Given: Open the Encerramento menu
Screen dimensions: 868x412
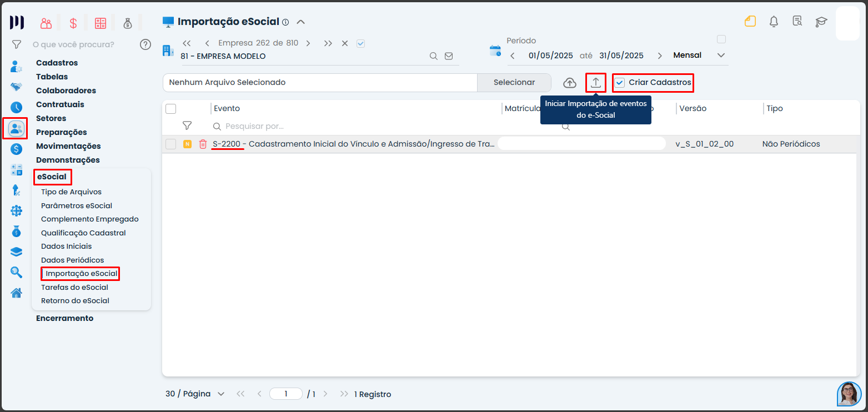Looking at the screenshot, I should [x=65, y=318].
